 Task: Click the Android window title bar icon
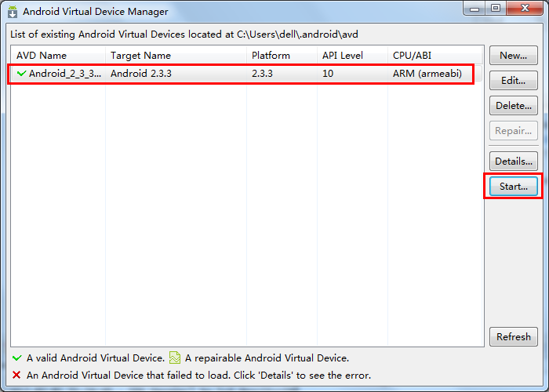click(x=13, y=12)
